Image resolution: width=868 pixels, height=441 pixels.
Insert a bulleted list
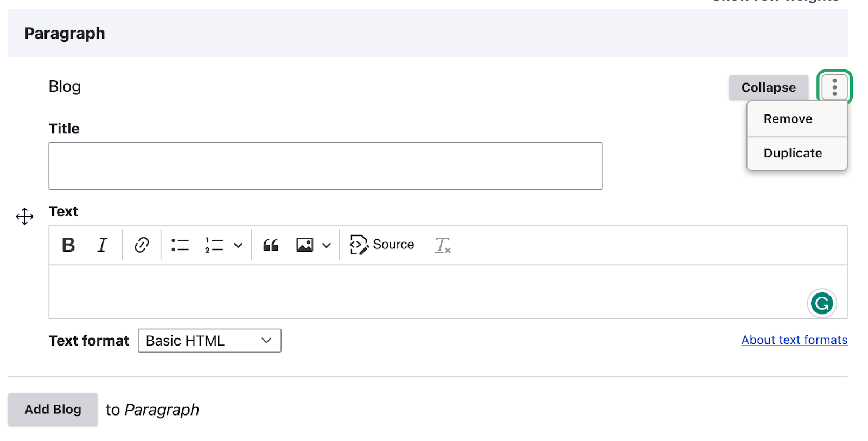pos(180,245)
